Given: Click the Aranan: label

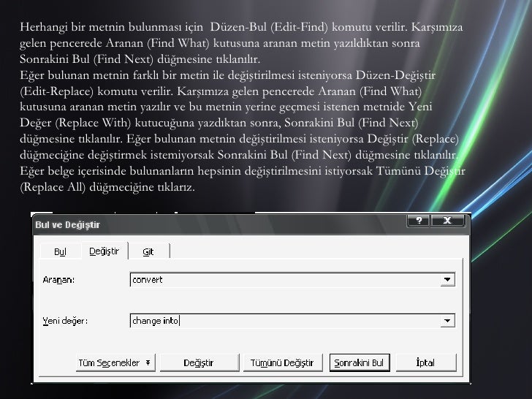Looking at the screenshot, I should (x=58, y=280).
